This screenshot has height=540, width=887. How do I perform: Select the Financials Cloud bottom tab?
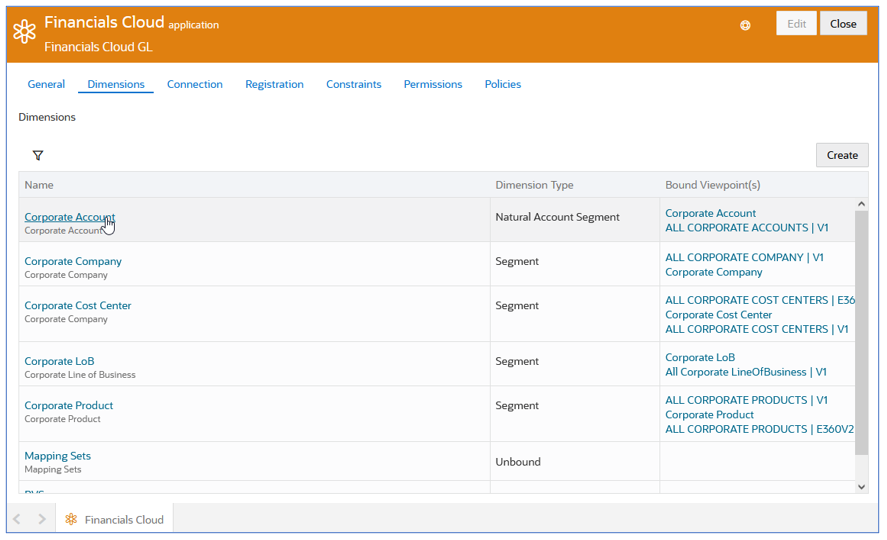[x=114, y=519]
